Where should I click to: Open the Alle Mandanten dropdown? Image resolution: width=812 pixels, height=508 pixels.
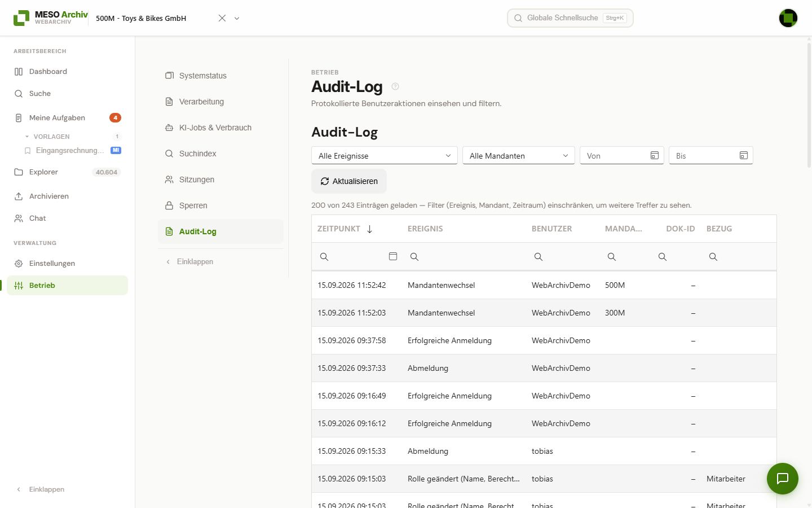pos(519,156)
